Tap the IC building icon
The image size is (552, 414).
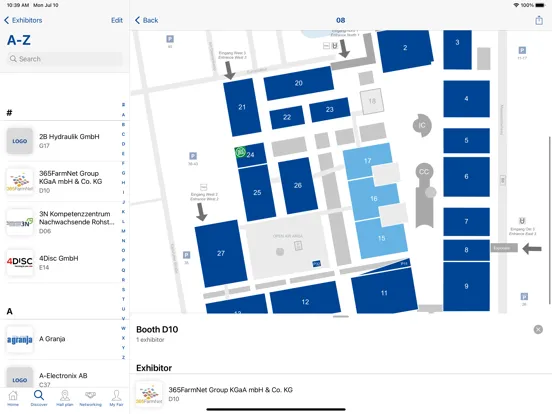[422, 125]
